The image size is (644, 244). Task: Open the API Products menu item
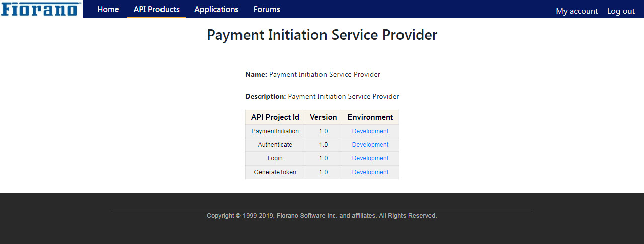[x=156, y=9]
